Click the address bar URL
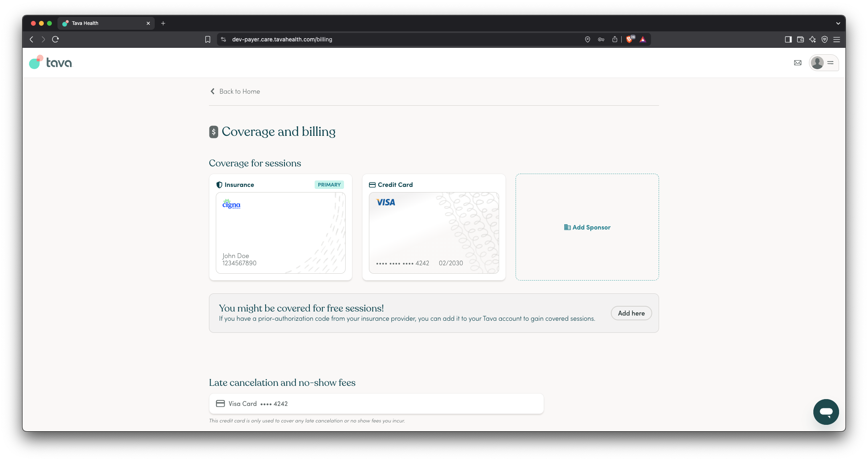The height and width of the screenshot is (461, 868). point(282,39)
